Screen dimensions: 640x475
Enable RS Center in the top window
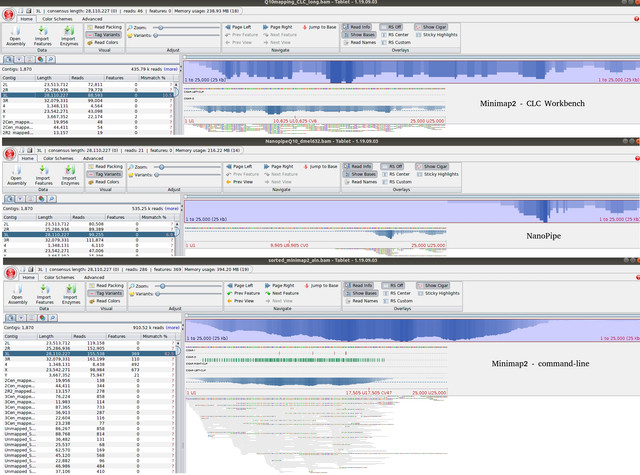[395, 35]
